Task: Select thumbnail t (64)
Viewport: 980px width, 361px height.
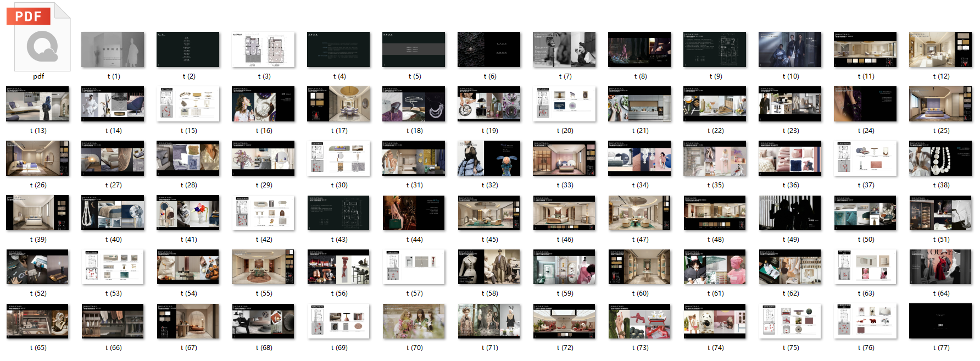Action: [940, 266]
